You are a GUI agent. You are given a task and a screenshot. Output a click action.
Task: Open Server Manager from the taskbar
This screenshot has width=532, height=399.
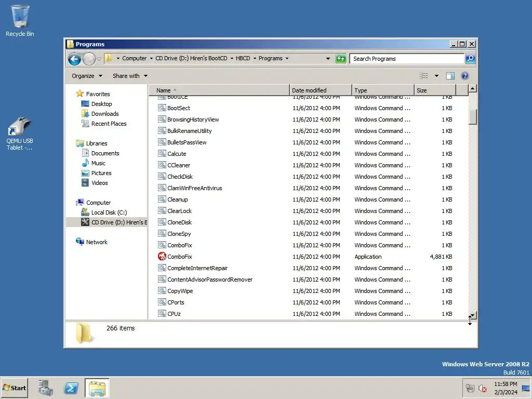[46, 388]
